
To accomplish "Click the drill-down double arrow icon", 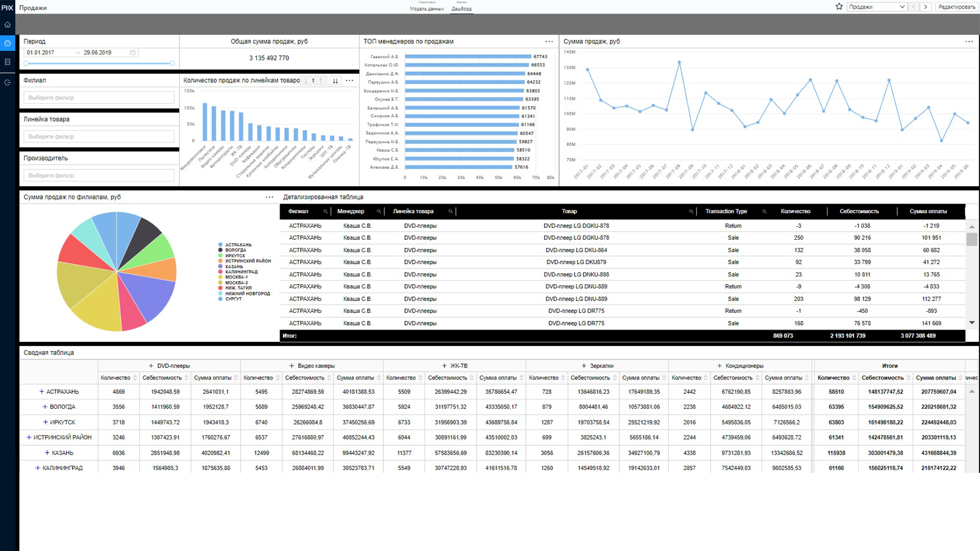I will tap(335, 81).
